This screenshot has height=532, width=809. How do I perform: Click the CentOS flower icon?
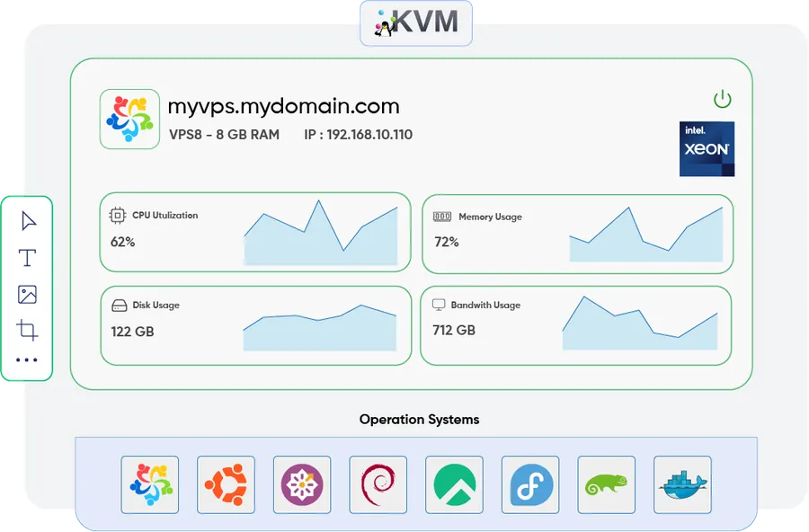pyautogui.click(x=302, y=484)
